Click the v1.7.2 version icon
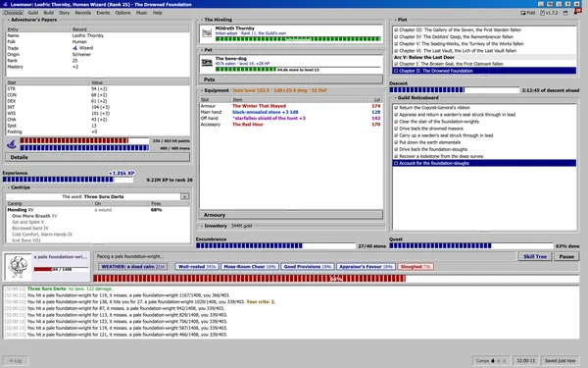This screenshot has height=368, width=588. (x=542, y=13)
